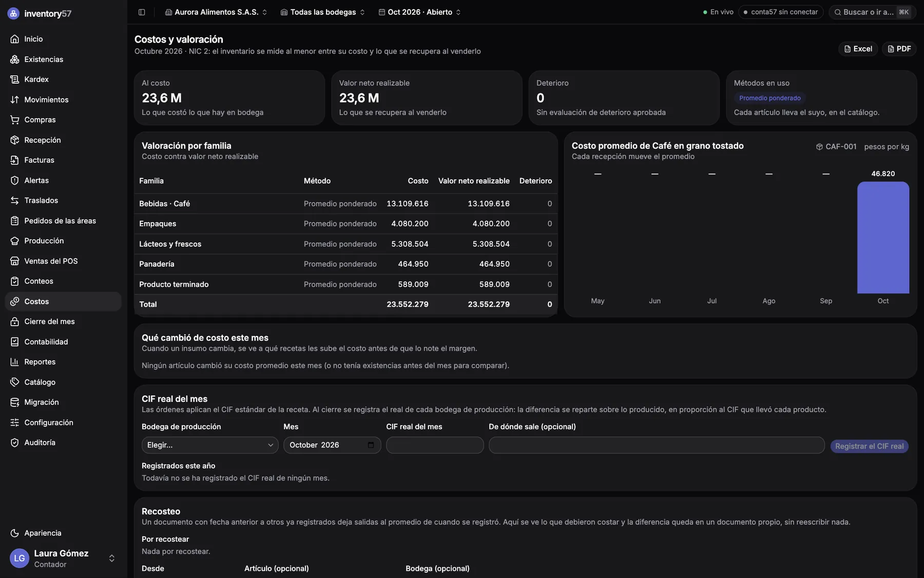924x578 pixels.
Task: Click the Cierre del mes lock icon
Action: click(x=14, y=321)
